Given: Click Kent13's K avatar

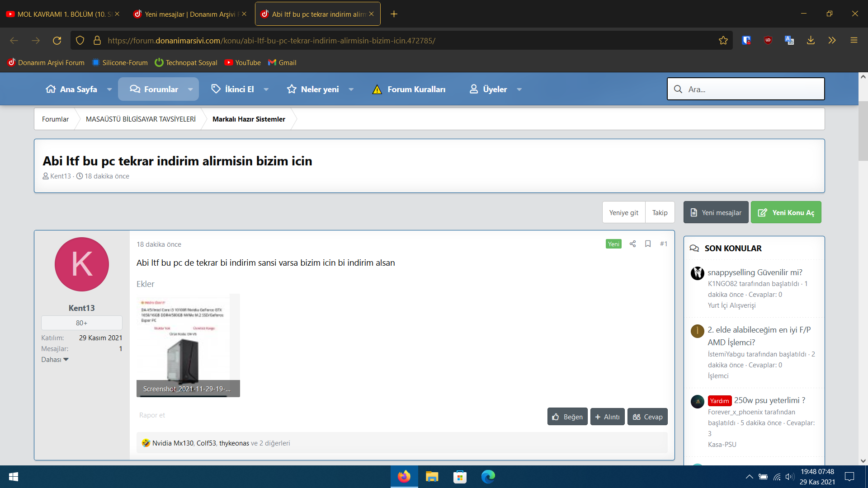Looking at the screenshot, I should [82, 264].
